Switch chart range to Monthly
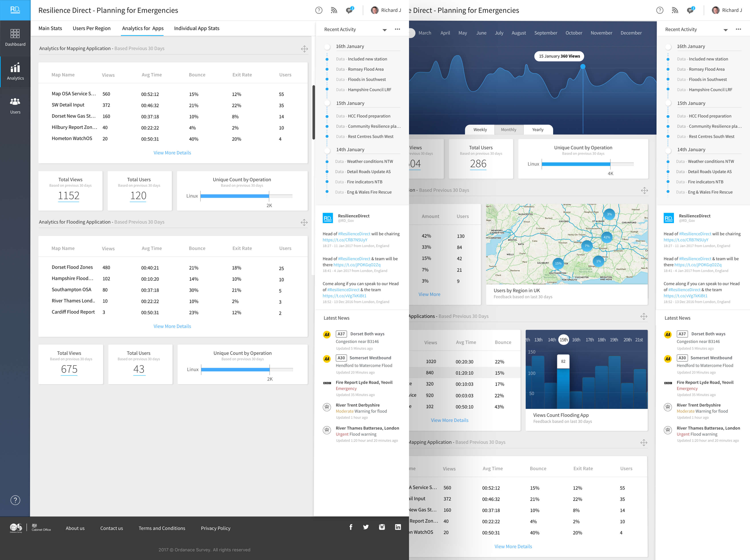This screenshot has height=560, width=750. point(508,130)
